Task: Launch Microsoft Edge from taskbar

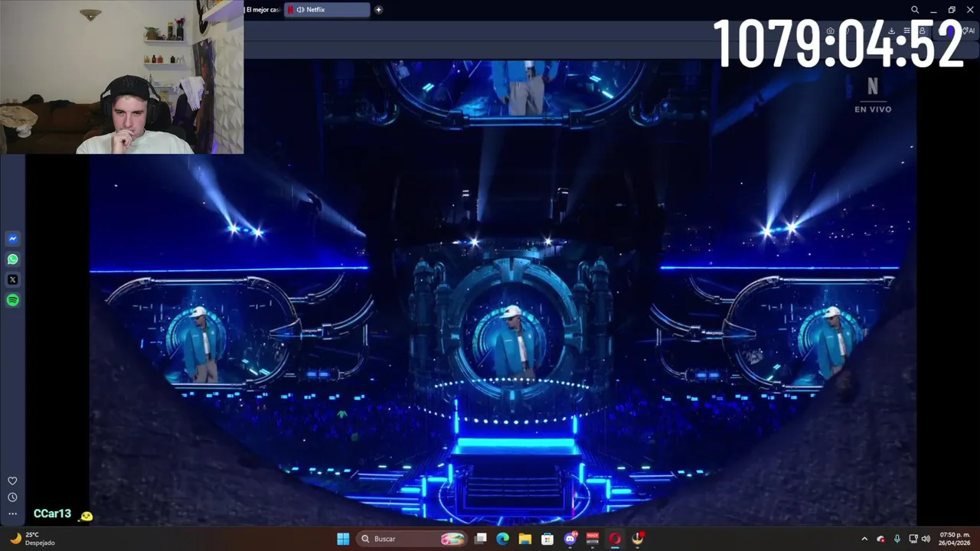Action: coord(502,539)
